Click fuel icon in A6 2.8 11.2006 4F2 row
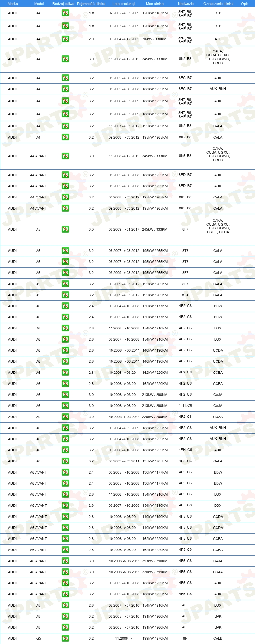Viewport: 255px width, 644px height. tap(65, 328)
